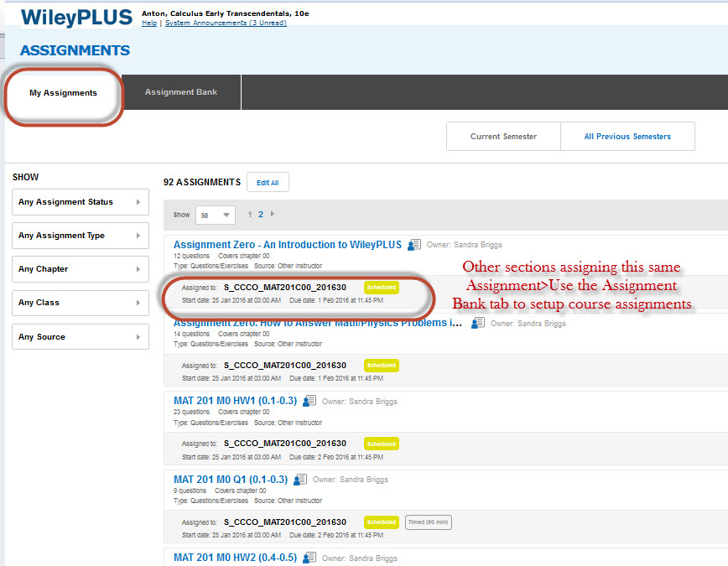Click the "12 questions" text

(x=192, y=256)
